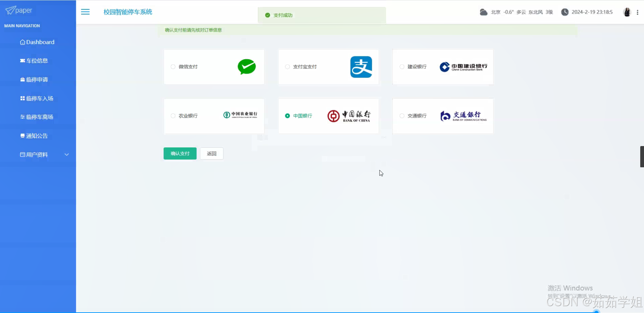Image resolution: width=644 pixels, height=313 pixels.
Task: Select the 支付宝支付 radio button
Action: [x=287, y=67]
